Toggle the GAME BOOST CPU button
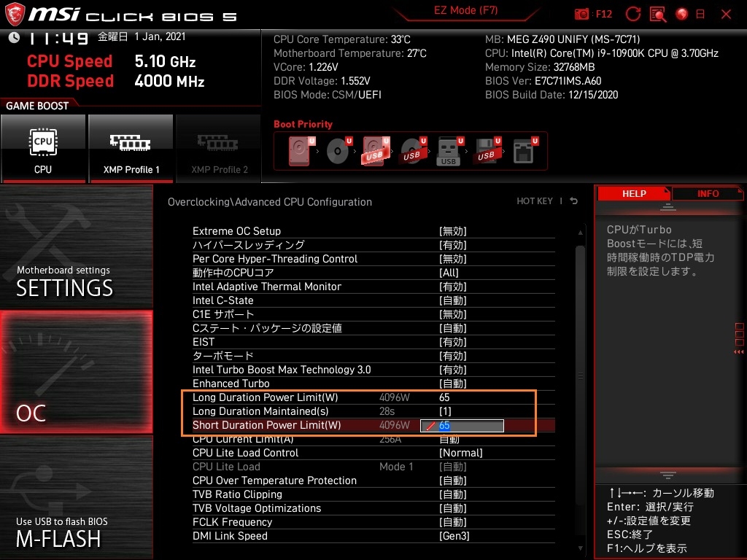The height and width of the screenshot is (560, 747). click(x=43, y=149)
